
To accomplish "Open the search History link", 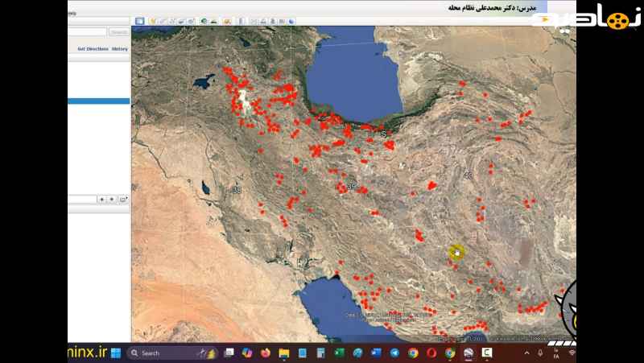I will point(120,49).
